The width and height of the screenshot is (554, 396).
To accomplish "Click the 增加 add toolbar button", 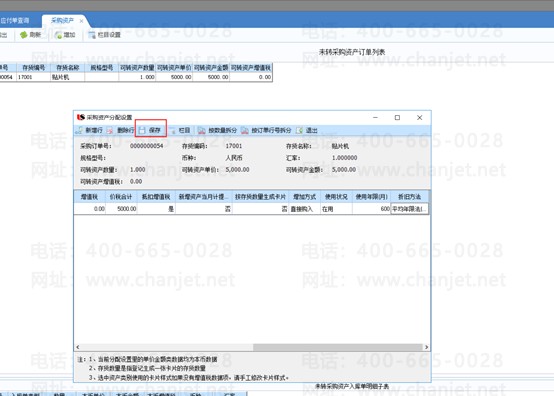I will click(65, 35).
